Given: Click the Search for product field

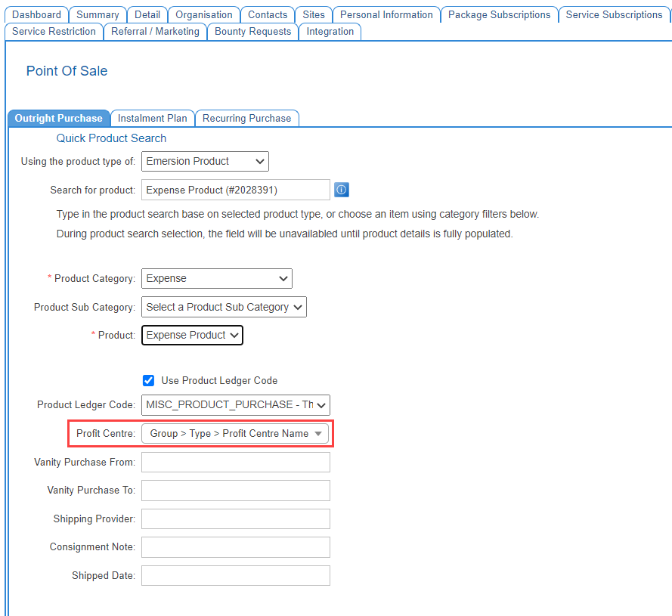Looking at the screenshot, I should [235, 190].
